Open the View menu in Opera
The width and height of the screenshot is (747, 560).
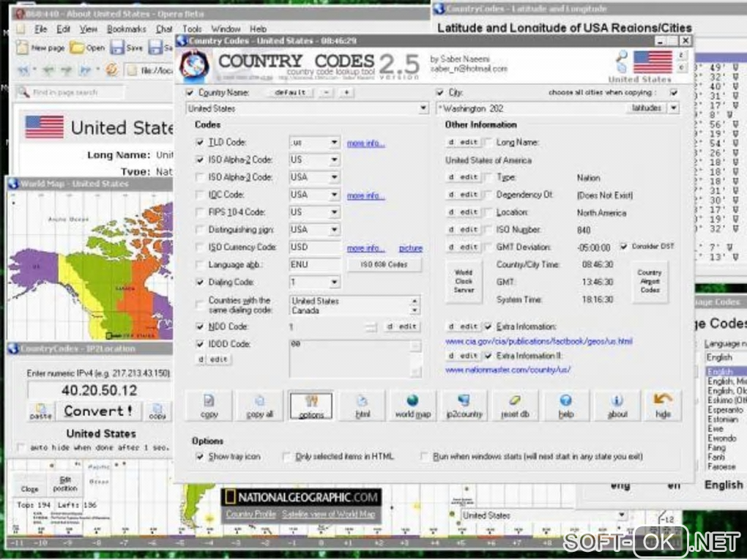pos(88,29)
